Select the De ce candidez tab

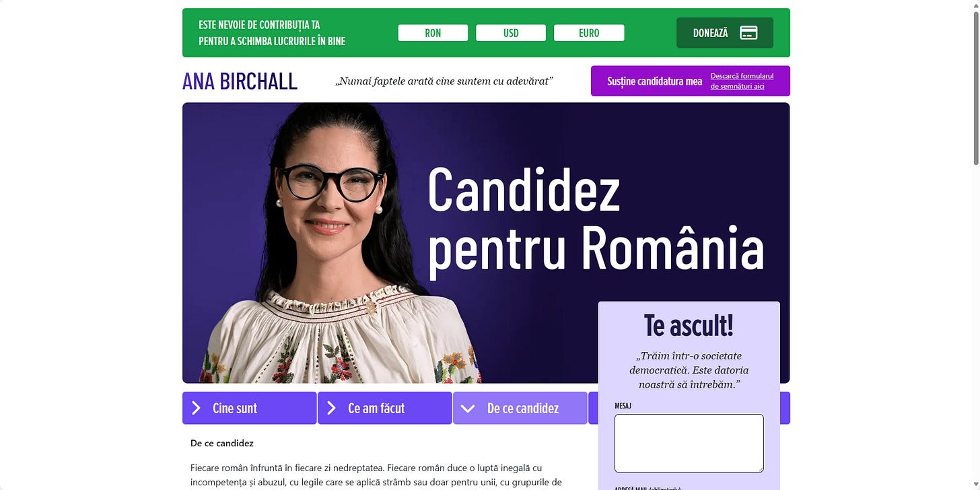tap(520, 408)
